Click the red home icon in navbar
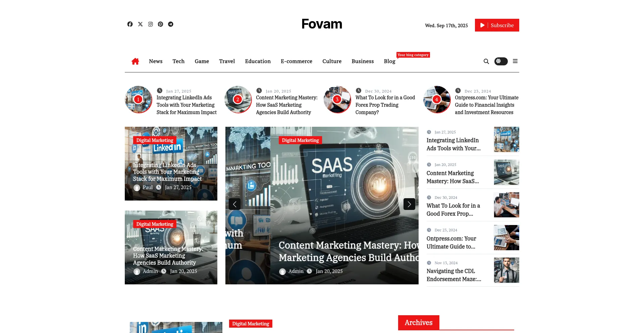The image size is (644, 333). tap(135, 61)
